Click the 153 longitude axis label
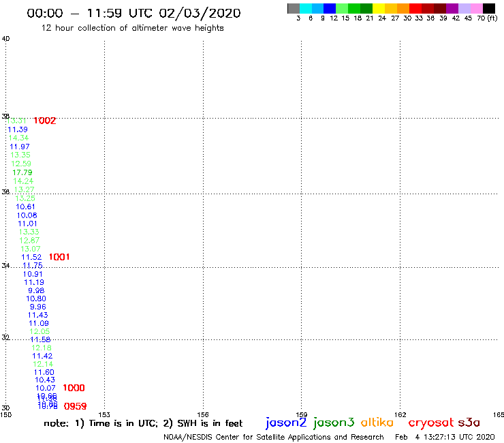 (104, 414)
